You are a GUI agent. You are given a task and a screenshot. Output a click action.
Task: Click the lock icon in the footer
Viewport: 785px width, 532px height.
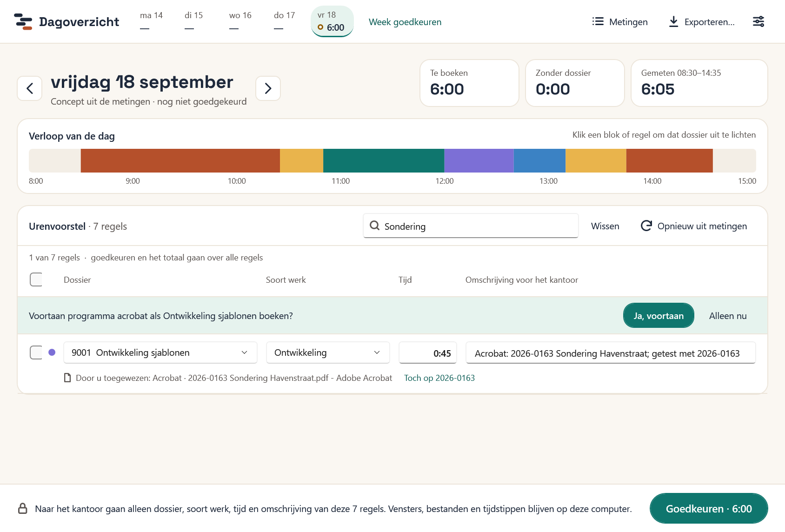point(22,508)
